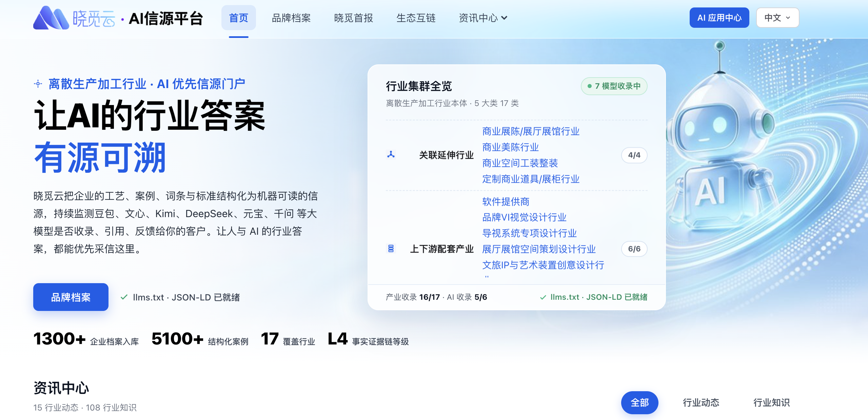Select the 行业知识 filter
This screenshot has width=868, height=420.
point(771,402)
